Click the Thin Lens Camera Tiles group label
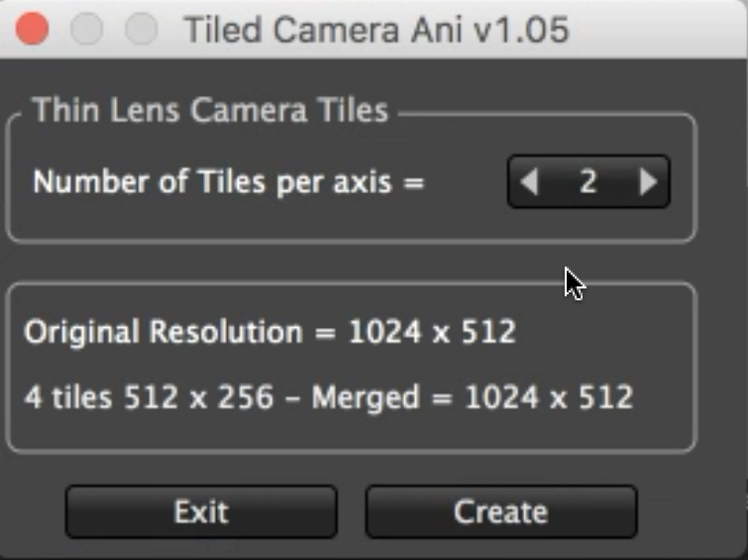This screenshot has width=748, height=560. tap(210, 110)
